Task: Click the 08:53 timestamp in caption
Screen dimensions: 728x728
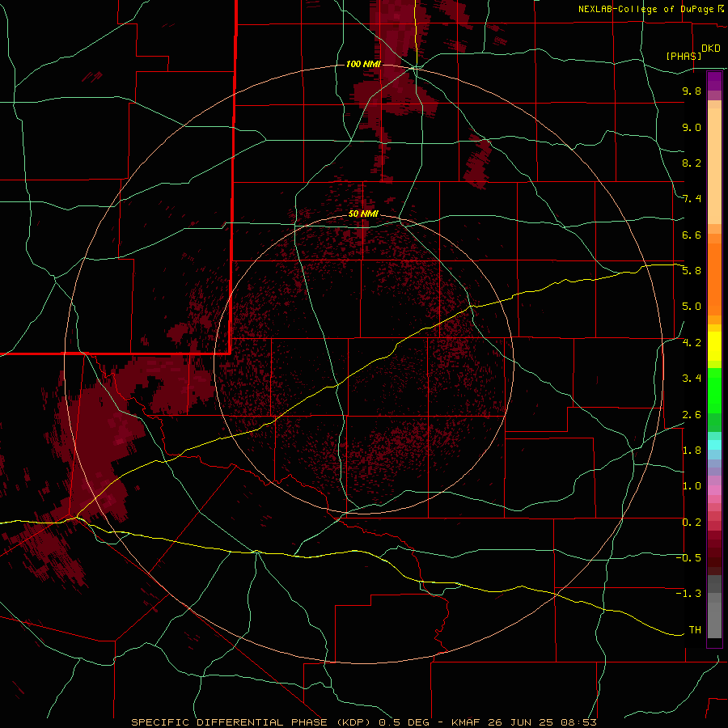Action: (x=578, y=722)
